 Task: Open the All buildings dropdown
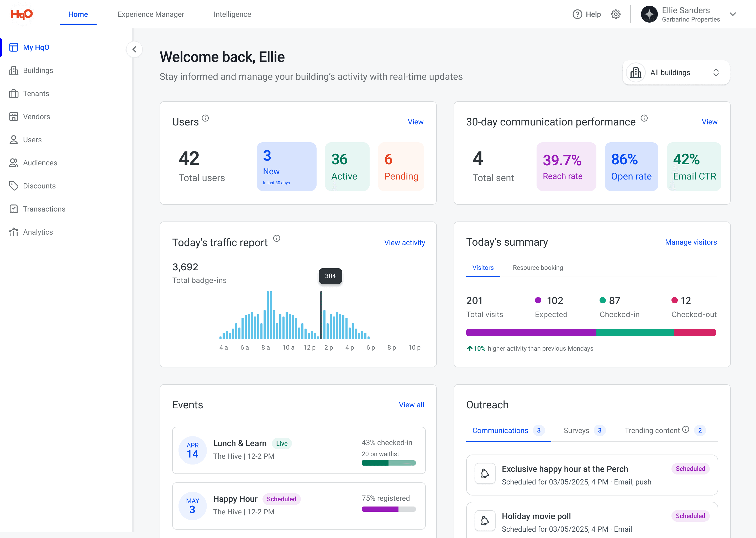pos(676,72)
